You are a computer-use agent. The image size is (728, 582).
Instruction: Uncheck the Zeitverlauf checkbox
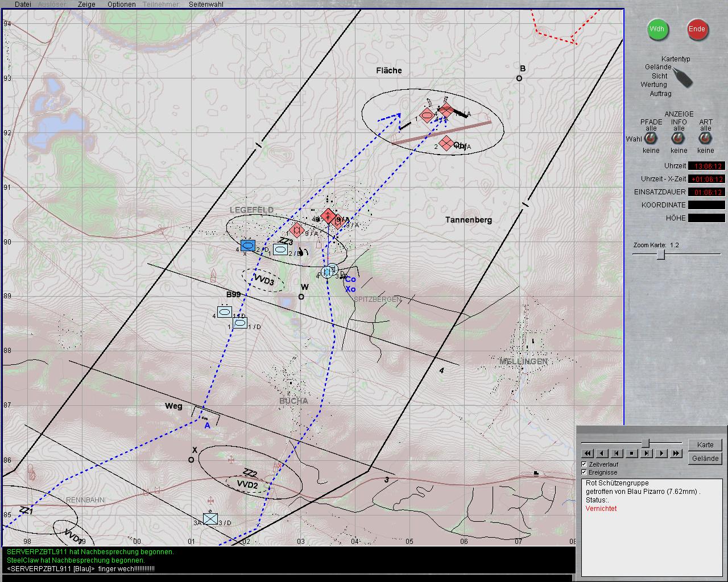(x=584, y=464)
